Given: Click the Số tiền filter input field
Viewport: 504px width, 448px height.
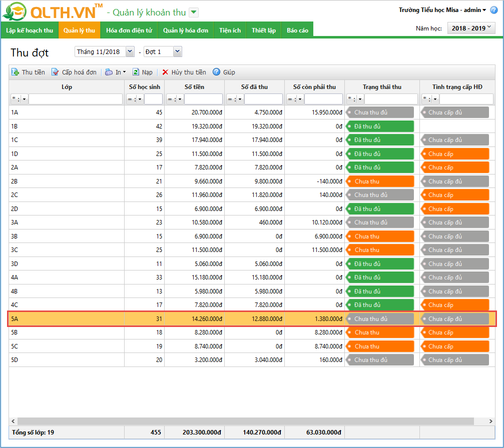Looking at the screenshot, I should 203,99.
